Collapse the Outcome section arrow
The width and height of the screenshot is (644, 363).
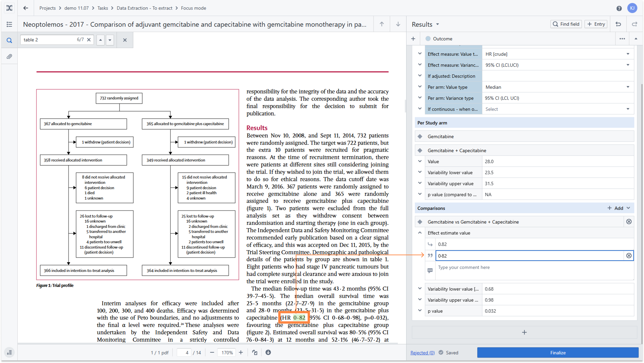click(x=636, y=39)
